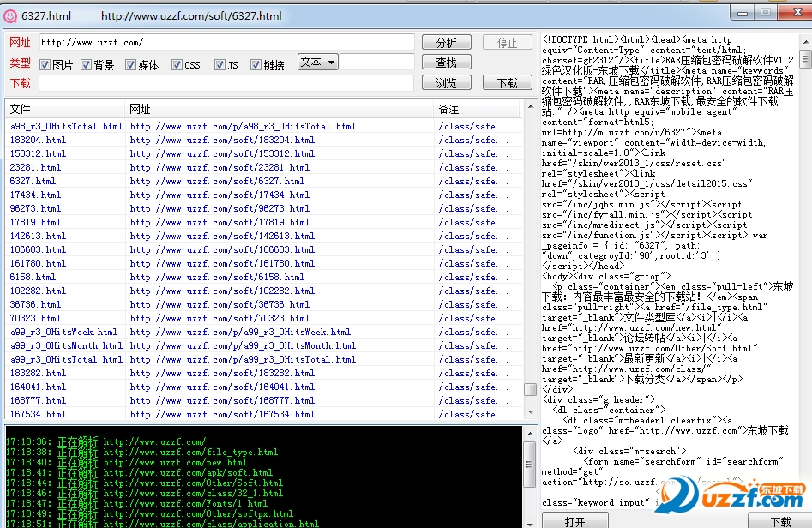Sort by the 文件 column header
This screenshot has width=812, height=528.
point(64,109)
